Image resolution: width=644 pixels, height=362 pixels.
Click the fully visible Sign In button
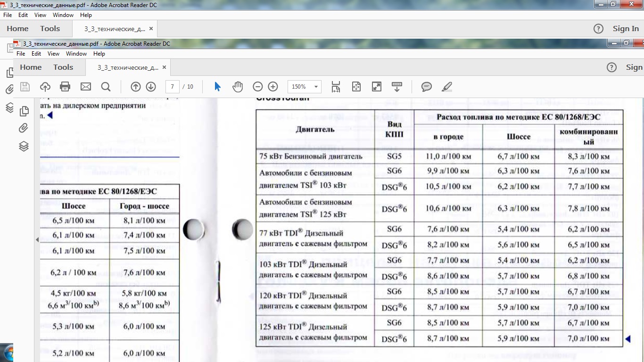coord(626,29)
